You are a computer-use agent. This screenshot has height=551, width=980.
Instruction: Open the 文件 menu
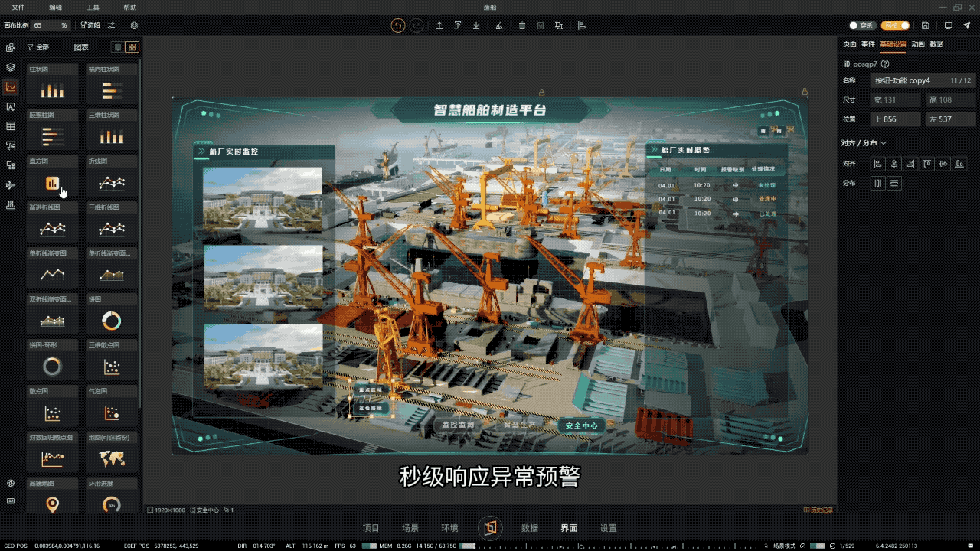coord(18,7)
